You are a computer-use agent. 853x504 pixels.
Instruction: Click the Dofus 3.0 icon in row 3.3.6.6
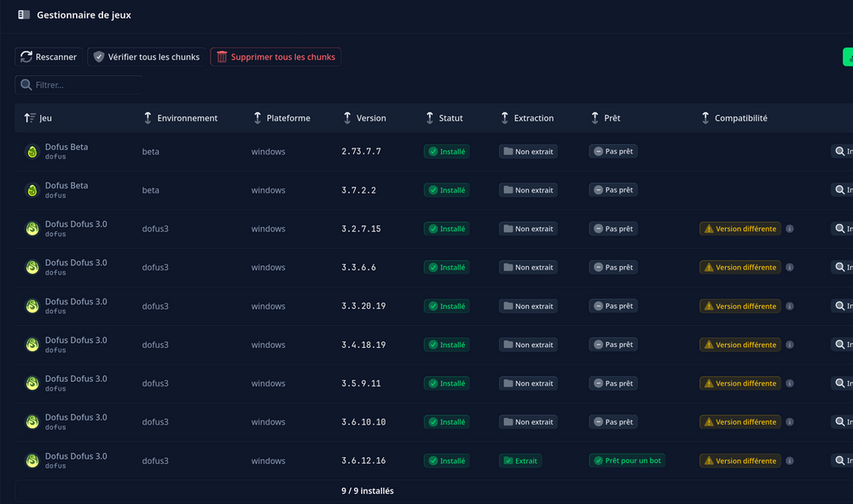(32, 268)
